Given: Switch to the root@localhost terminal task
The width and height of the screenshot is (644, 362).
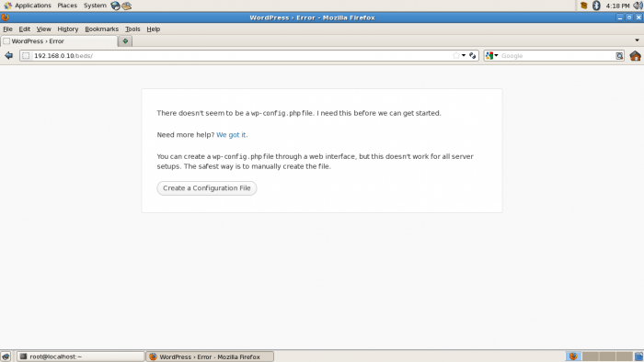Looking at the screenshot, I should tap(81, 356).
